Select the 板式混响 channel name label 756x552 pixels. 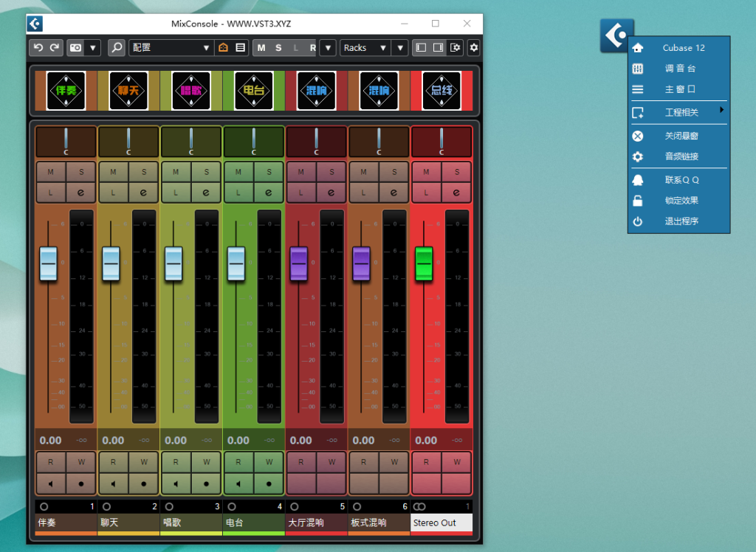coord(379,523)
